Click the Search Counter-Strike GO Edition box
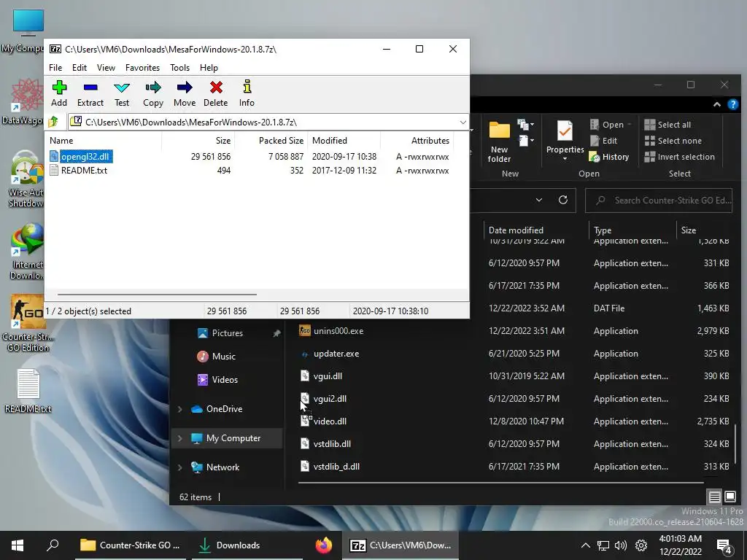Image resolution: width=747 pixels, height=560 pixels. [659, 201]
